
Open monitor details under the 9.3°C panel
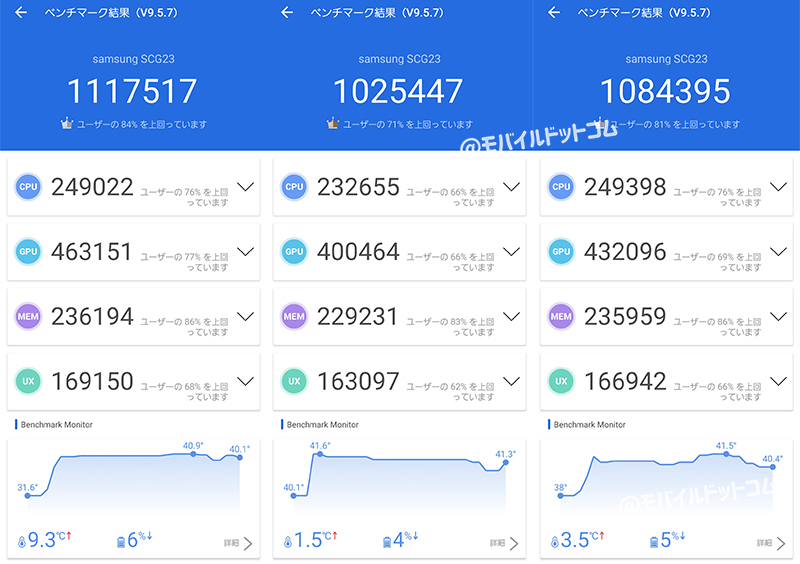coord(238,543)
